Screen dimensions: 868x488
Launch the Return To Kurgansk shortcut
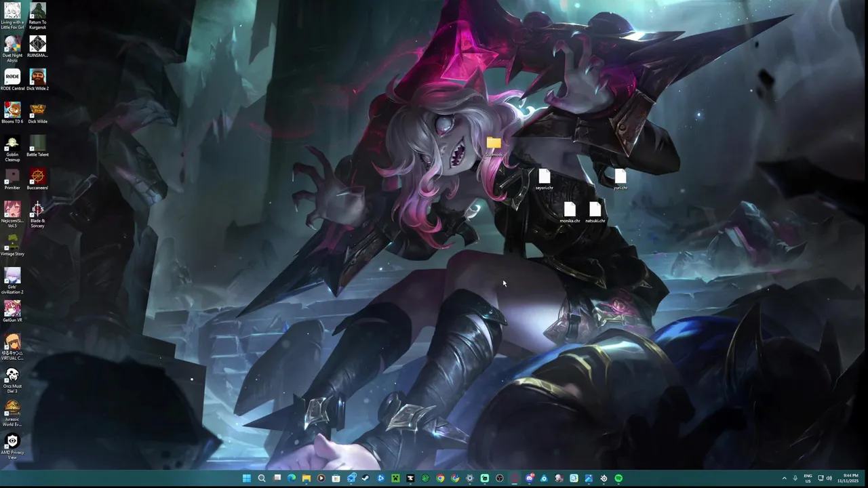click(38, 16)
